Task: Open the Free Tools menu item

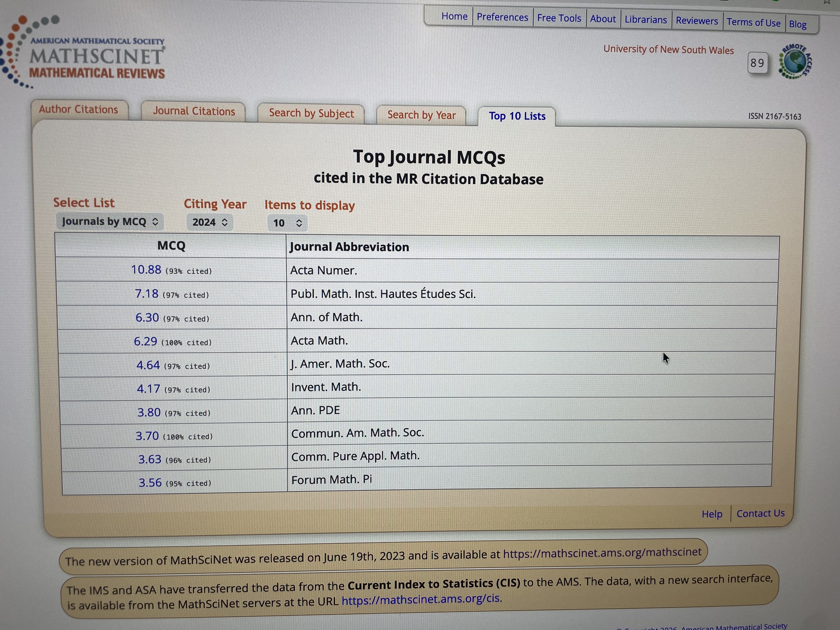Action: (x=559, y=18)
